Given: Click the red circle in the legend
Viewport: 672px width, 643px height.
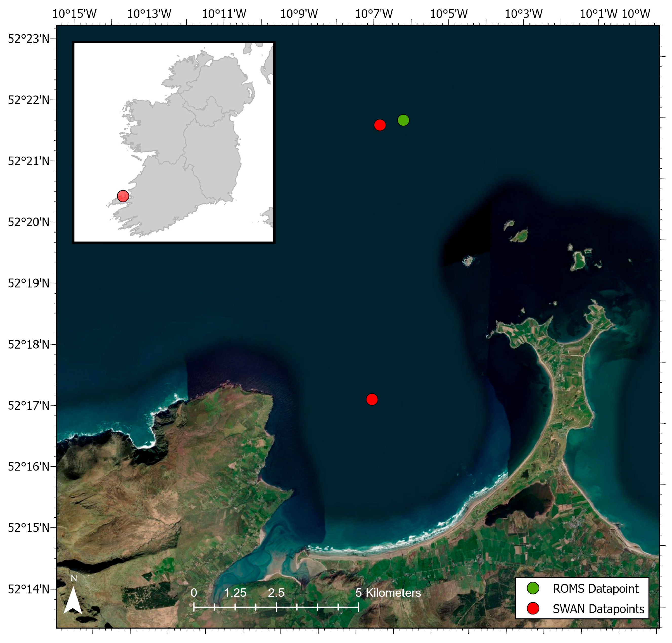Looking at the screenshot, I should [x=532, y=608].
